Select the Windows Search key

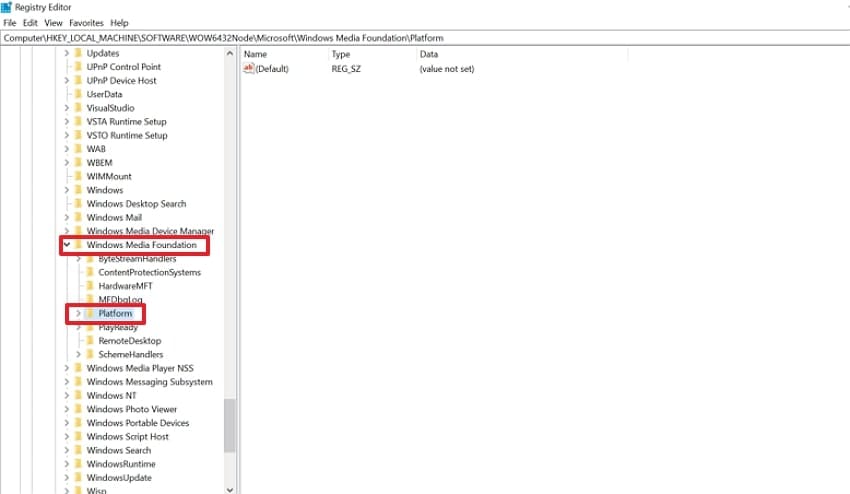pyautogui.click(x=119, y=450)
